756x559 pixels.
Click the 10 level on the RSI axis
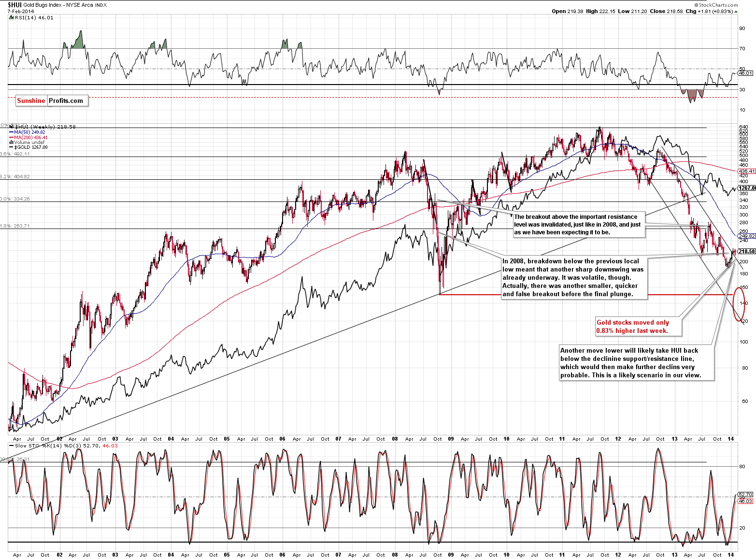point(742,110)
